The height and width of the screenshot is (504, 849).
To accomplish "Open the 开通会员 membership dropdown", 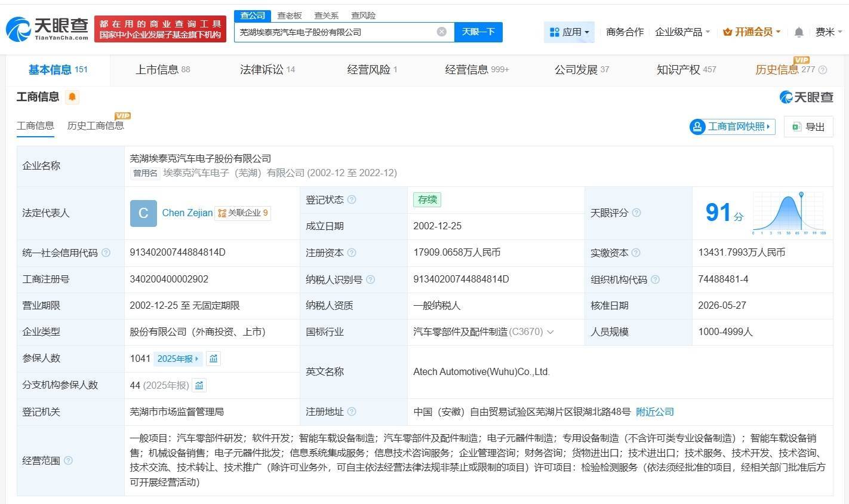I will pos(752,32).
